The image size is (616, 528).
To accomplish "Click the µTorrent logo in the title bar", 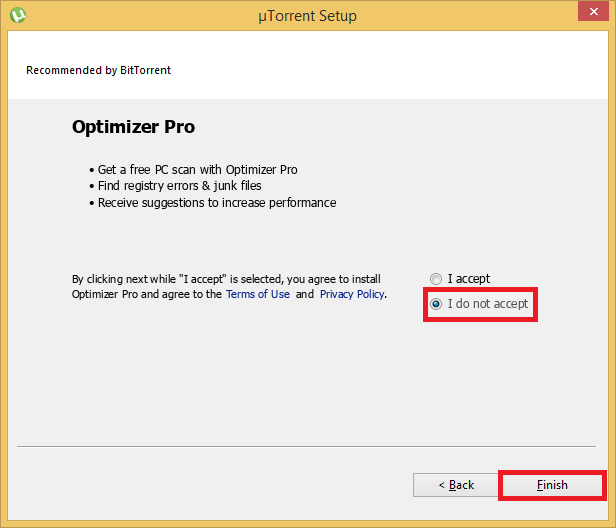I will pos(16,15).
